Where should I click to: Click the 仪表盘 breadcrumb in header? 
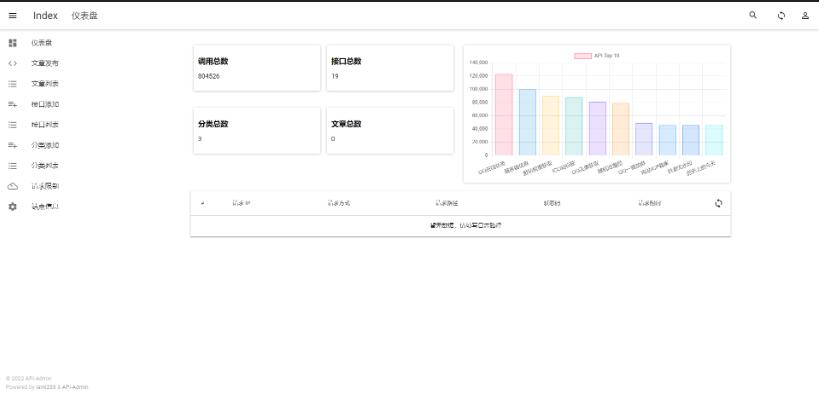(x=85, y=16)
